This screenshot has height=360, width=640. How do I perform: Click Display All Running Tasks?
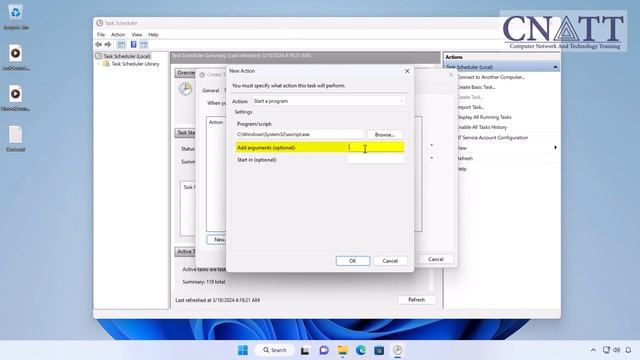click(484, 117)
